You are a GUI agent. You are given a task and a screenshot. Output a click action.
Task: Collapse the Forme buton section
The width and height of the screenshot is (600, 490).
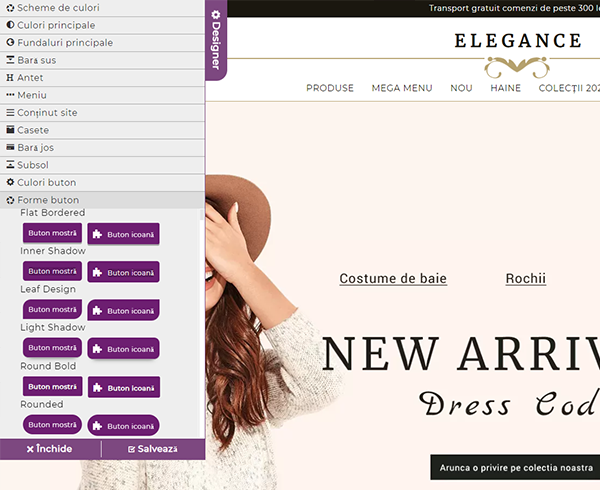click(48, 200)
